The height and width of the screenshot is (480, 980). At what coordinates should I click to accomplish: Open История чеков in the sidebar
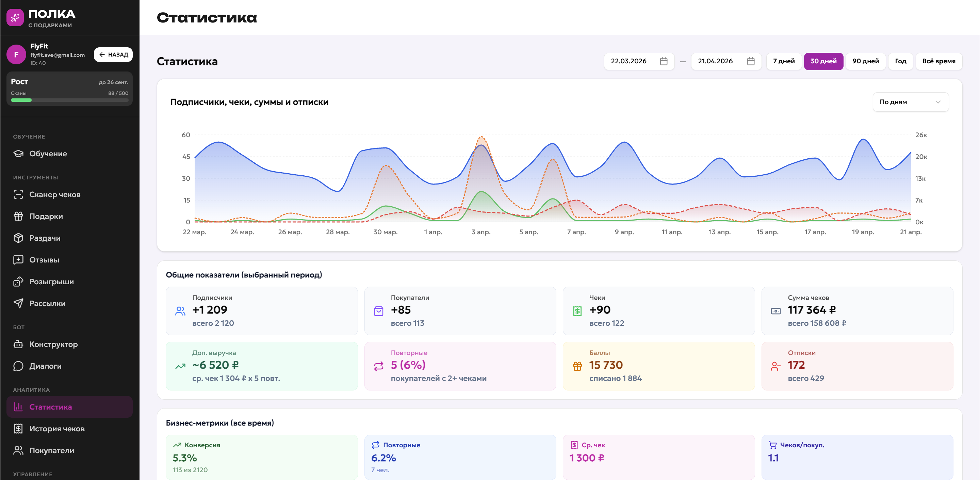(57, 429)
